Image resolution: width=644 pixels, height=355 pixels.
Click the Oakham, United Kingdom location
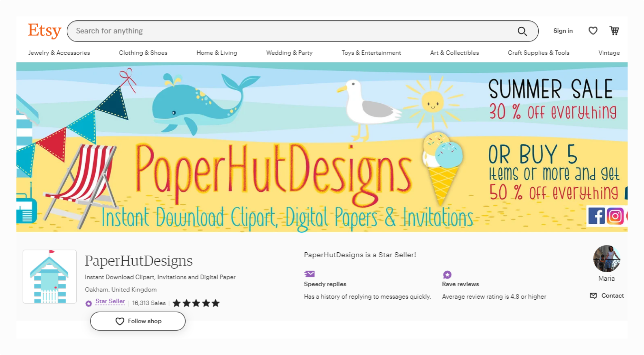pos(121,289)
